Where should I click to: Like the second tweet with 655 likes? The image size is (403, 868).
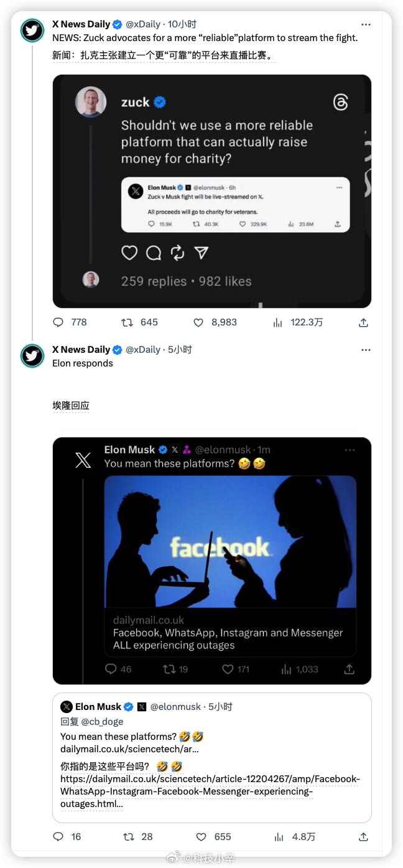(201, 837)
